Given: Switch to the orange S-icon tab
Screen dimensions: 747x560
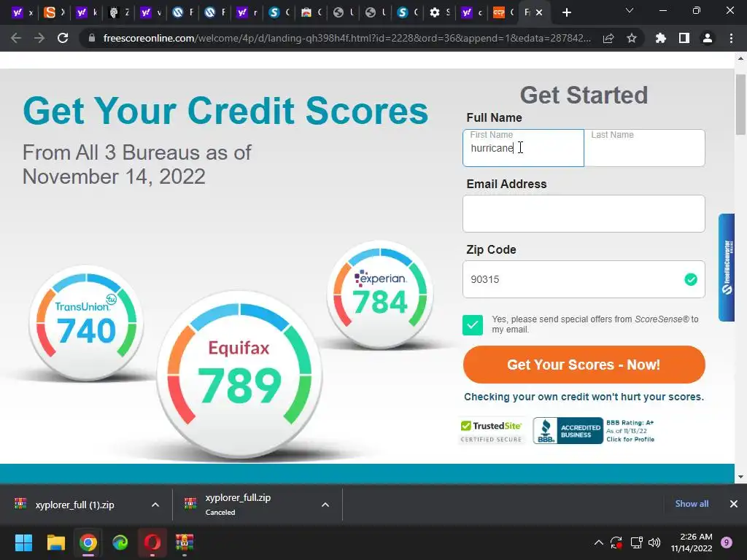Looking at the screenshot, I should (54, 13).
